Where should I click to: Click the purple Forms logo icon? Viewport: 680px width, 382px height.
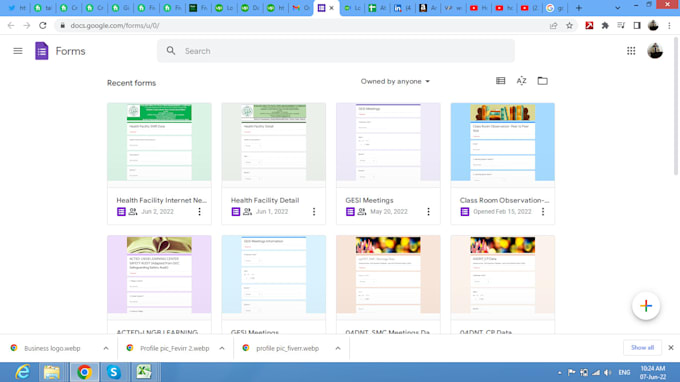tap(42, 51)
